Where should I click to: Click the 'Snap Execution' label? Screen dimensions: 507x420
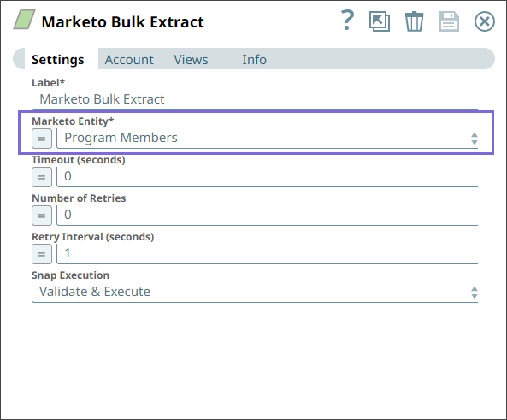70,275
